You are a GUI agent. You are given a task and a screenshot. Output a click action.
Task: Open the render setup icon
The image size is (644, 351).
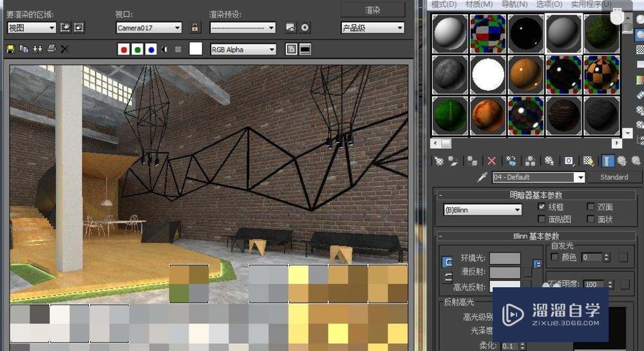coord(290,28)
